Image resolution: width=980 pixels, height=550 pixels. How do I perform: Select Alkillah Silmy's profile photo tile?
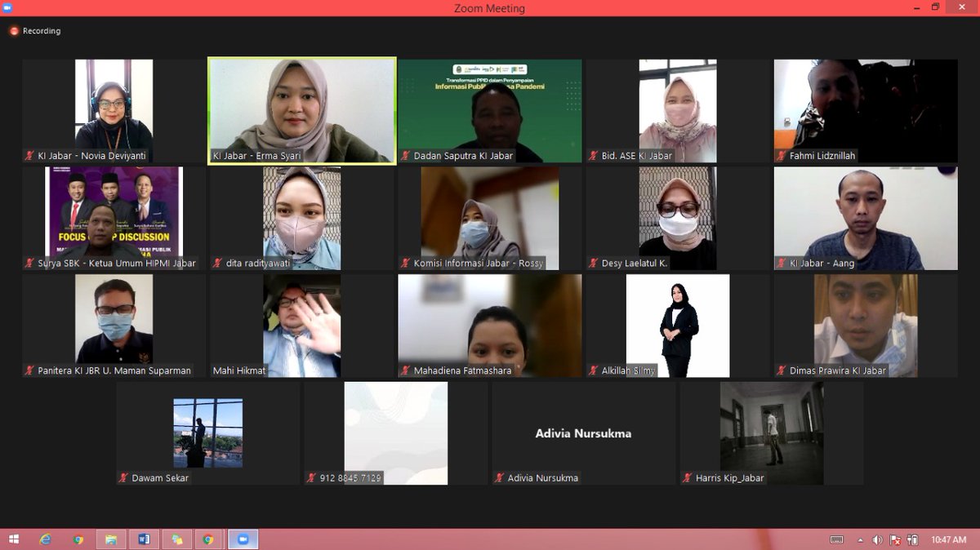tap(678, 326)
